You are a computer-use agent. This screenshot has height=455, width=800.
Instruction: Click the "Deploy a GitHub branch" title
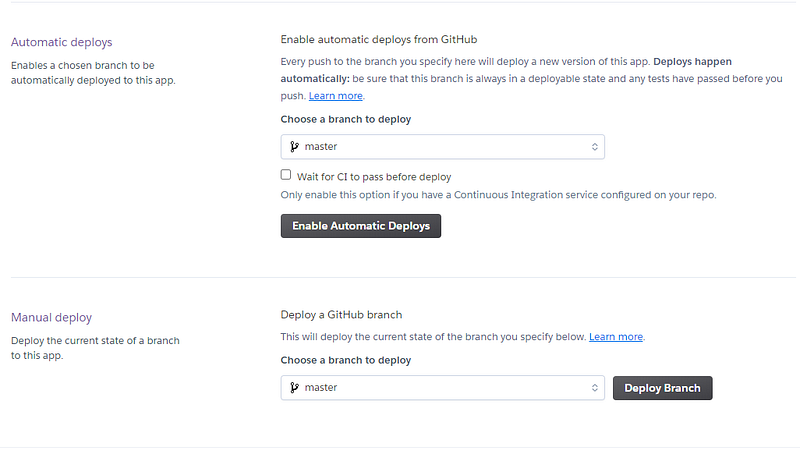coord(341,315)
